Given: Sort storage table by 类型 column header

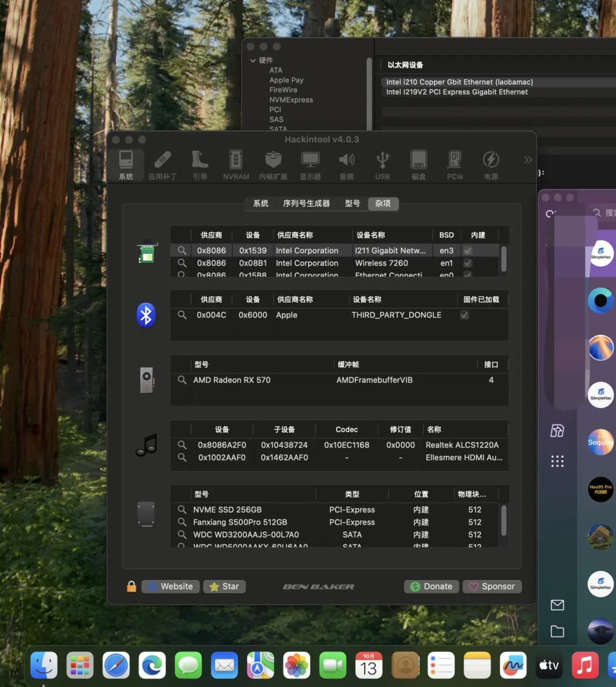Looking at the screenshot, I should click(x=352, y=494).
